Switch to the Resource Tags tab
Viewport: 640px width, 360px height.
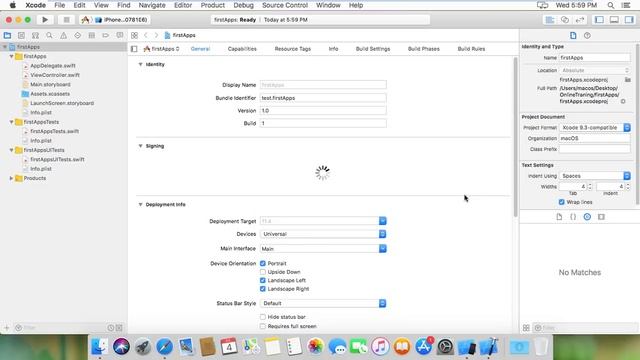point(293,49)
